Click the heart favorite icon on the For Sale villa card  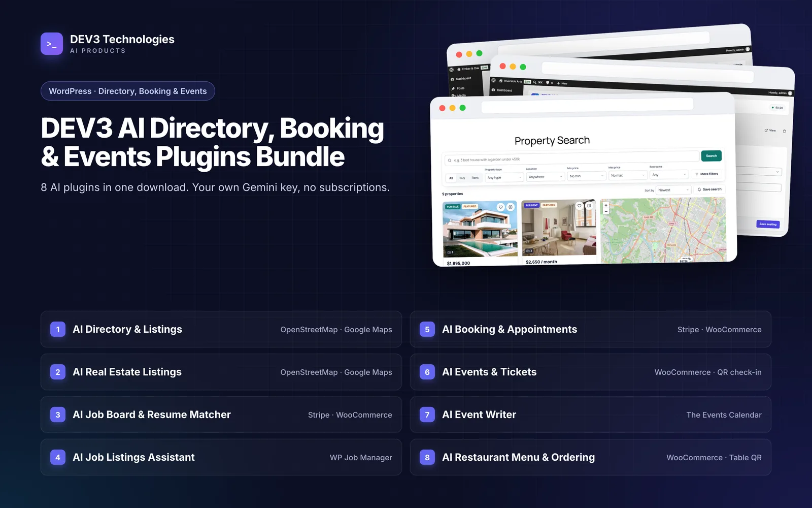(x=501, y=207)
